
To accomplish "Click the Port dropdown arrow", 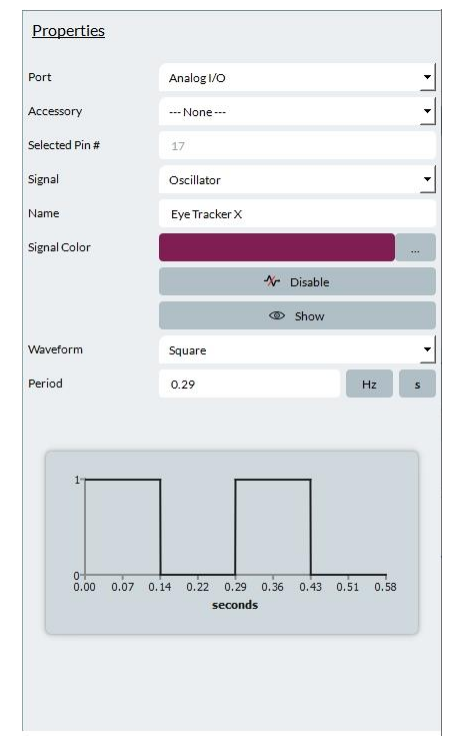I will coord(427,77).
